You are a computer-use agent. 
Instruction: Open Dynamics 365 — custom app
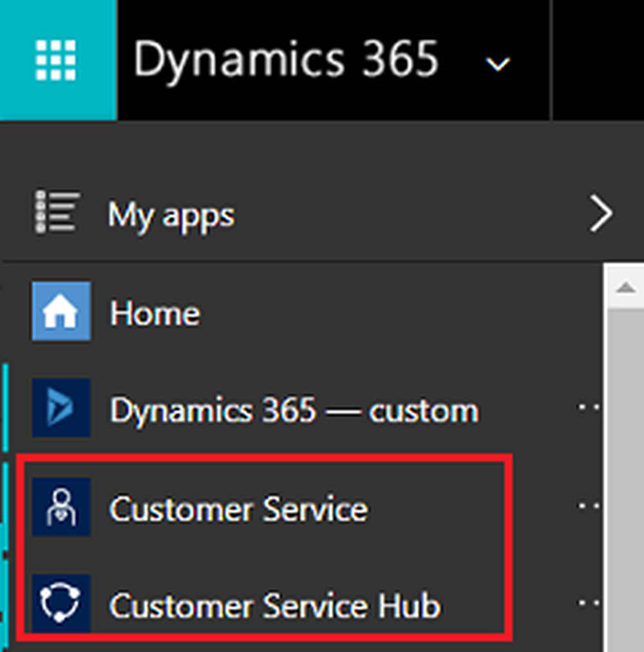pos(294,410)
